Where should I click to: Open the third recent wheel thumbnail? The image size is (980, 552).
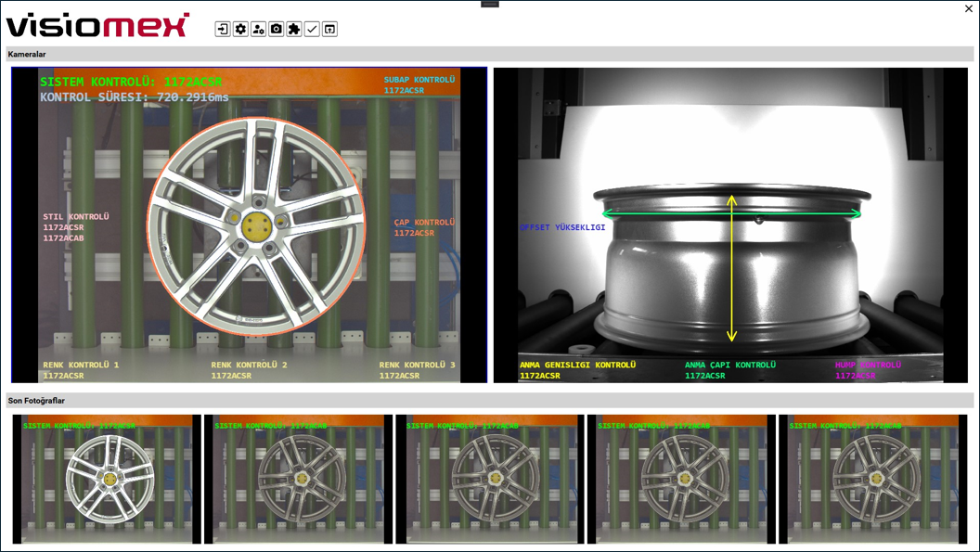tap(490, 479)
